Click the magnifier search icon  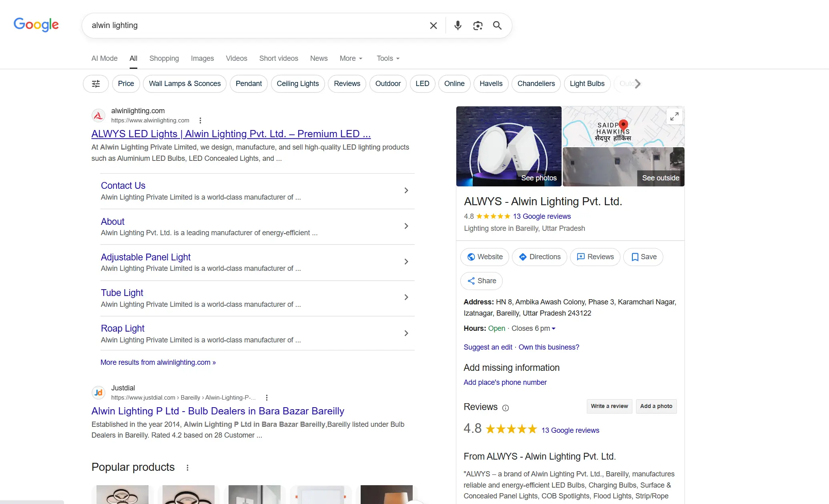click(497, 26)
